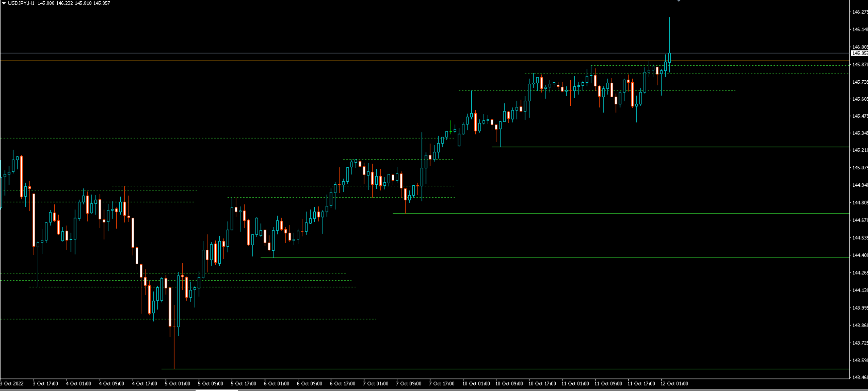This screenshot has width=868, height=391.
Task: Click the 145.870 price scale label
Action: (x=860, y=64)
